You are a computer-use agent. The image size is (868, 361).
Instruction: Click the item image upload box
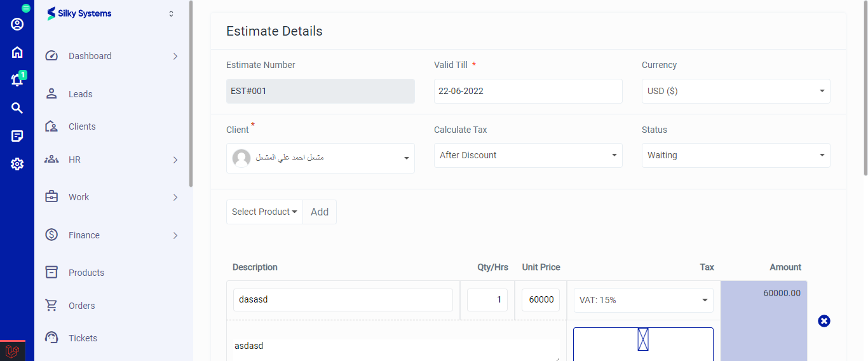[643, 344]
